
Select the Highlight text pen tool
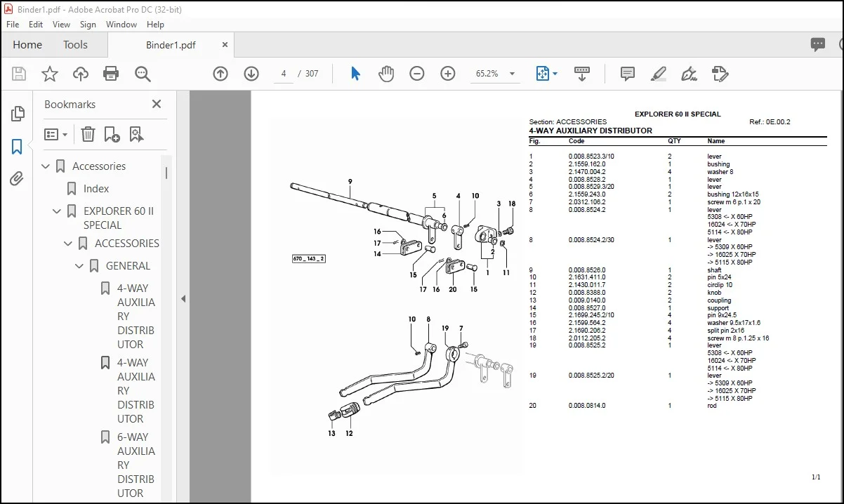658,74
